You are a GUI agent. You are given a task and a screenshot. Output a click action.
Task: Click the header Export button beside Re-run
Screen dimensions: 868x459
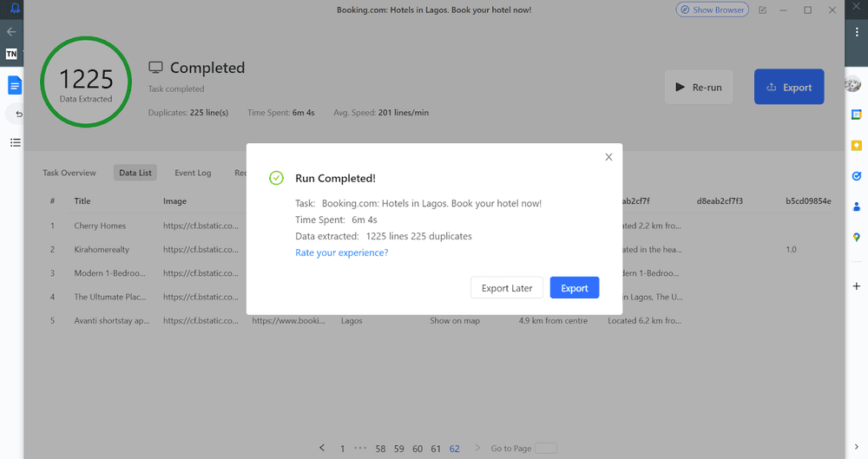click(x=789, y=87)
